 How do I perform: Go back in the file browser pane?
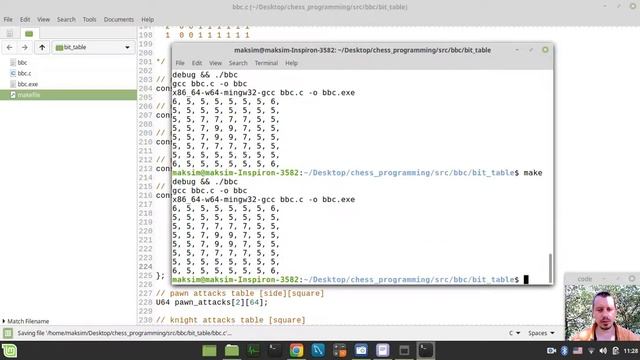(x=9, y=47)
